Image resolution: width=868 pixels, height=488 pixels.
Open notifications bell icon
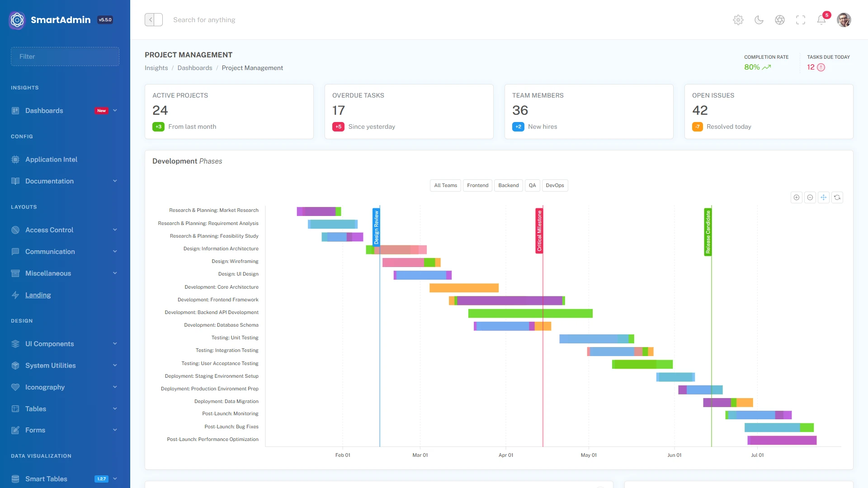click(x=821, y=20)
